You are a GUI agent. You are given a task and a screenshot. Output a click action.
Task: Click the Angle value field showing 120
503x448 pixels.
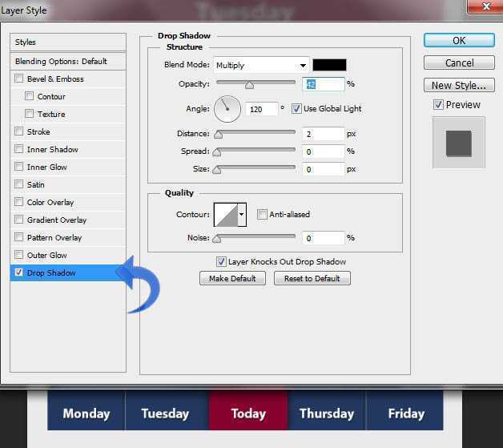point(261,110)
